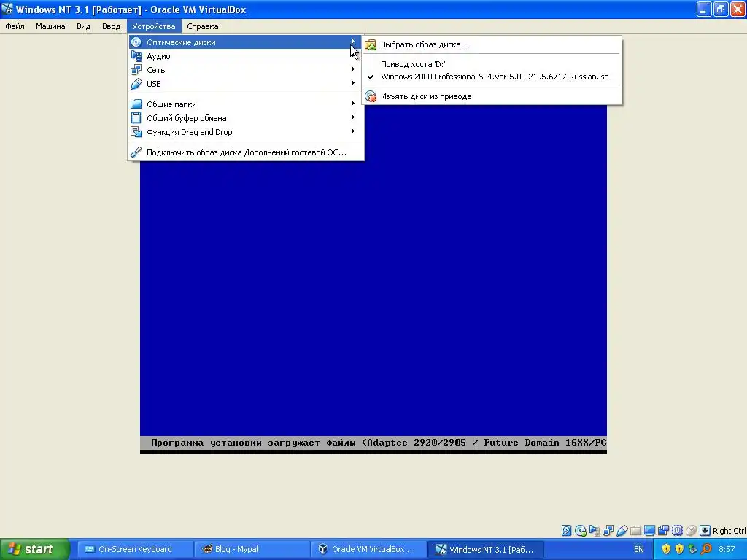Expand the Аудио submenu

(x=246, y=56)
